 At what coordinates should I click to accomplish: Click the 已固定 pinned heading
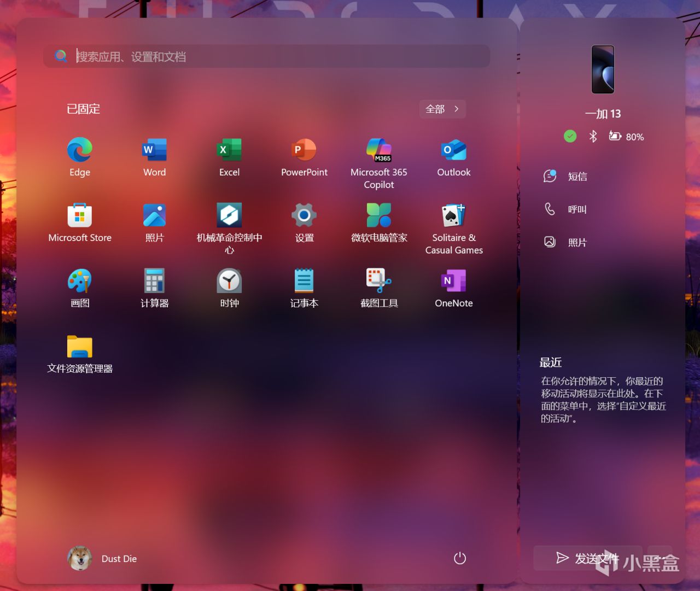(x=83, y=109)
